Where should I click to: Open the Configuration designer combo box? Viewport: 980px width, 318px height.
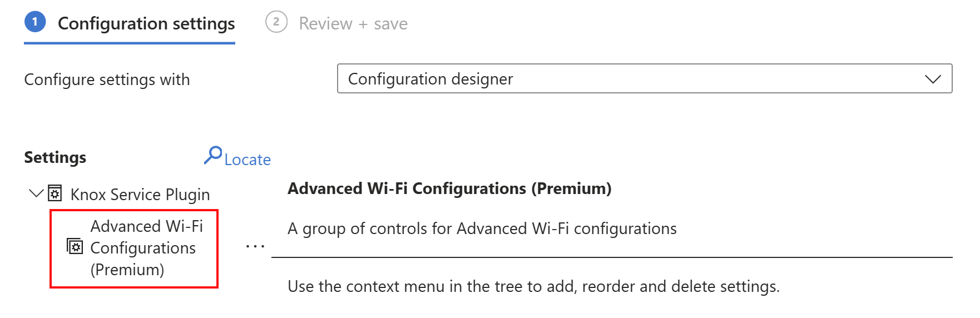point(645,78)
